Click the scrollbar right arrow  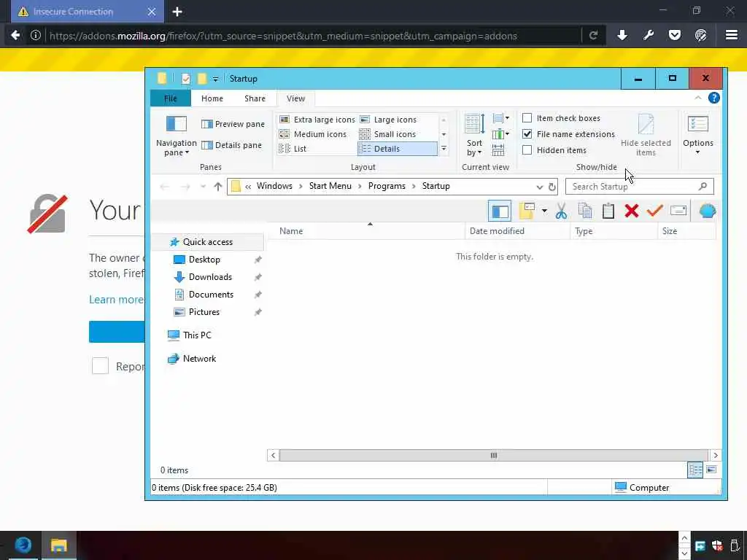pos(715,456)
